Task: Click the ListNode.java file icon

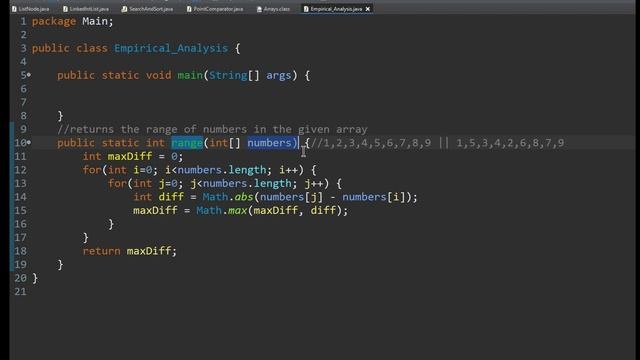Action: click(14, 9)
